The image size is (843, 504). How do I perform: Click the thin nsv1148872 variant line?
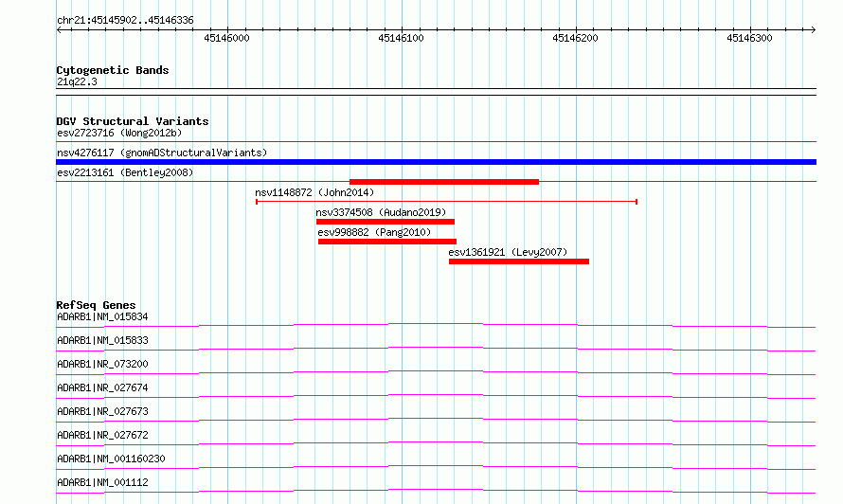(446, 202)
